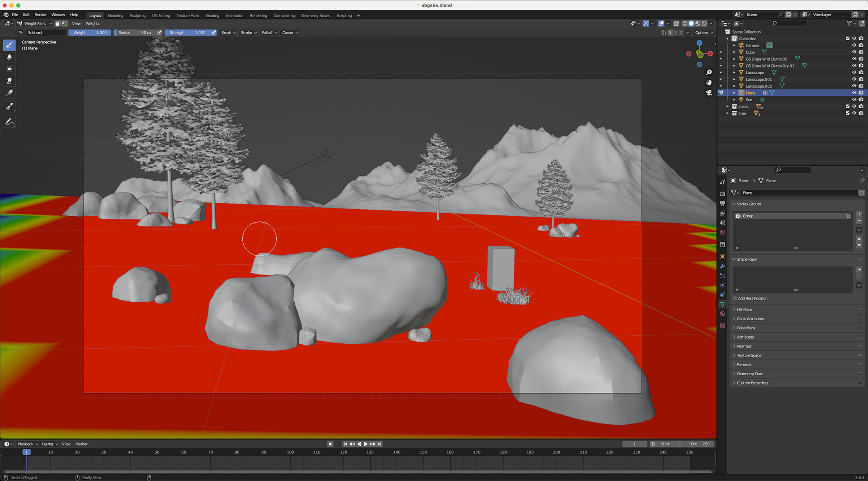This screenshot has width=868, height=481.
Task: Select the Draw weight paint brush tool
Action: point(9,45)
